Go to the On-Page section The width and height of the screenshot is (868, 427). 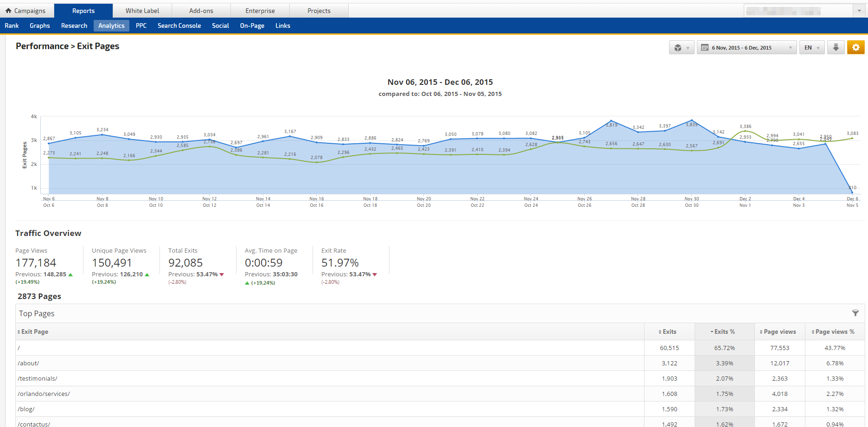pyautogui.click(x=252, y=25)
